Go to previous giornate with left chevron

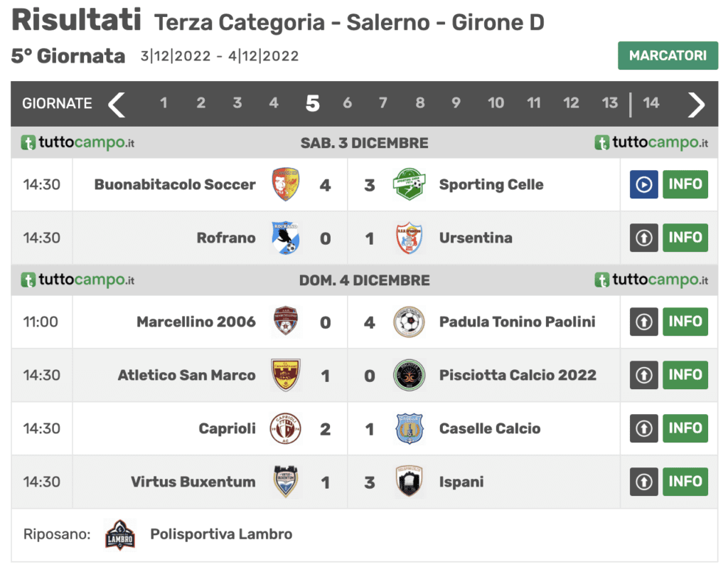117,105
